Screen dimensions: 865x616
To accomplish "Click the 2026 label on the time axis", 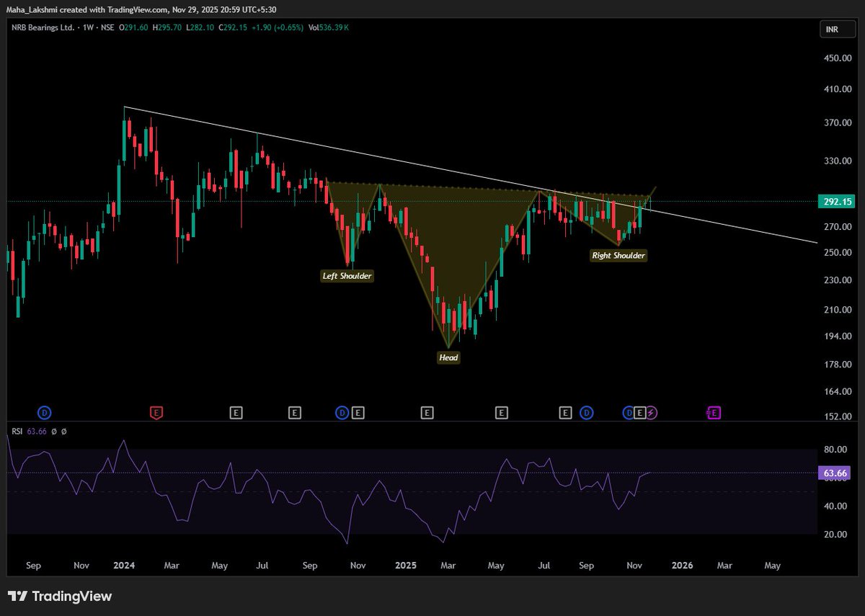I will coord(682,566).
